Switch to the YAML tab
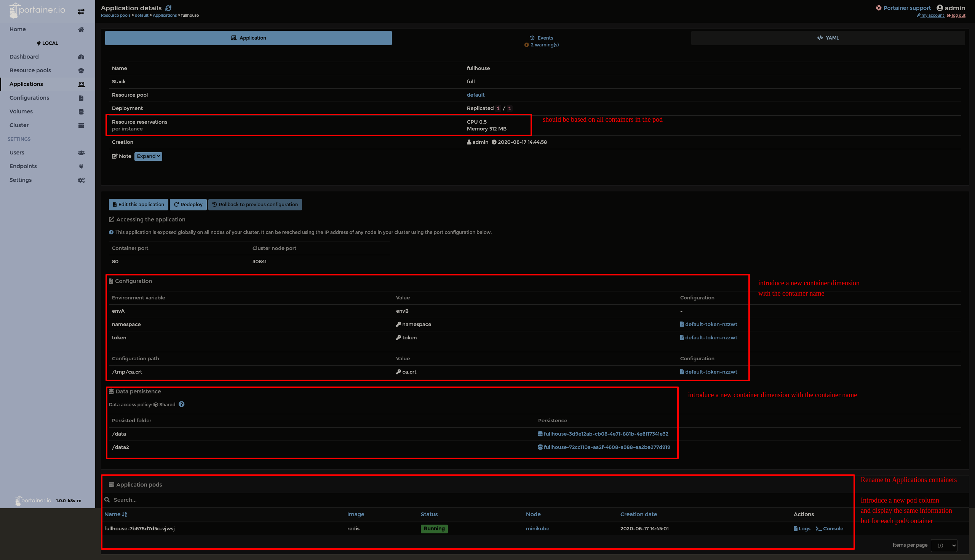The height and width of the screenshot is (560, 975). pyautogui.click(x=828, y=38)
